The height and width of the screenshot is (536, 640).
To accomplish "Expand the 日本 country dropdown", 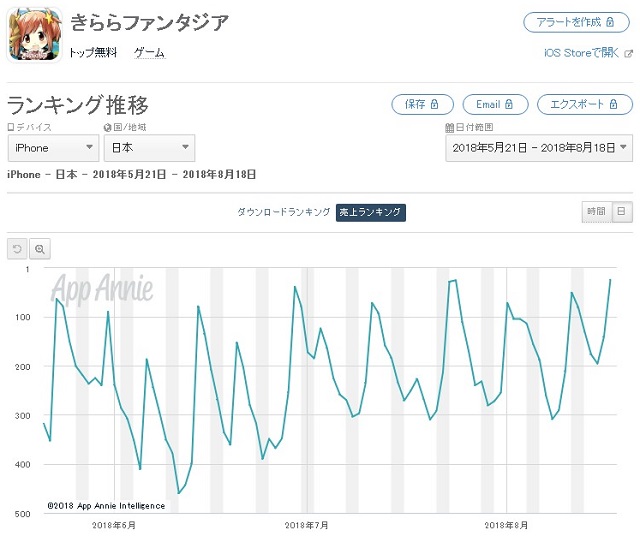I will (x=150, y=148).
